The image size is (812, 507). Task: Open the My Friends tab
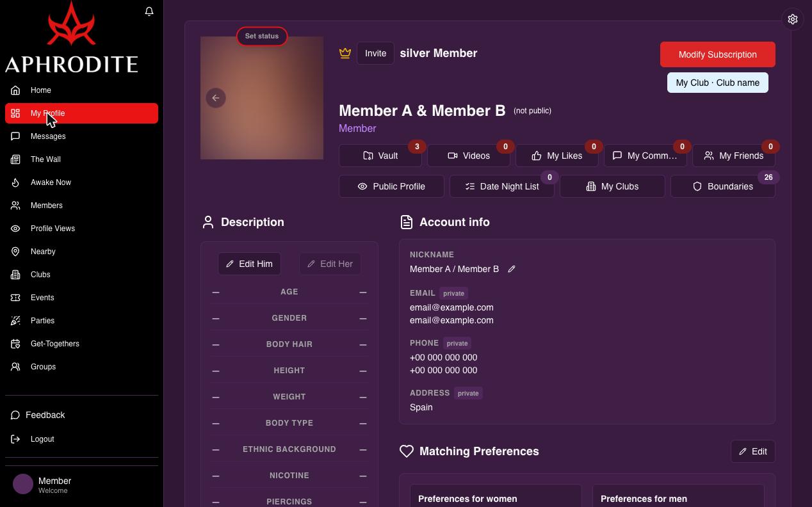point(734,156)
